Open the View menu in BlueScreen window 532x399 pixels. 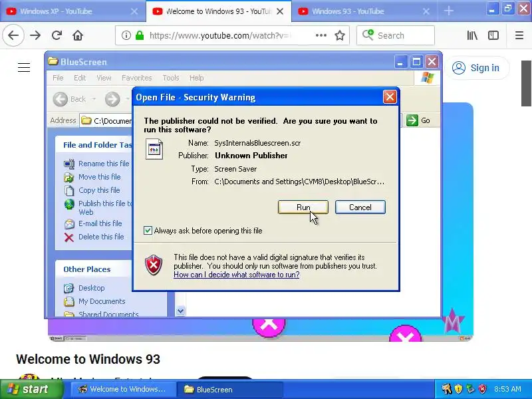click(x=104, y=78)
